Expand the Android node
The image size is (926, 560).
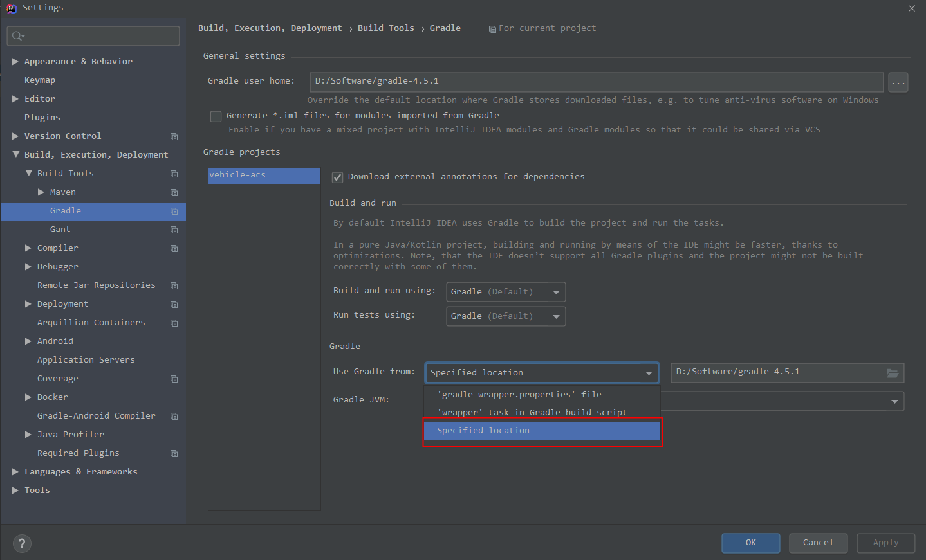pos(28,341)
